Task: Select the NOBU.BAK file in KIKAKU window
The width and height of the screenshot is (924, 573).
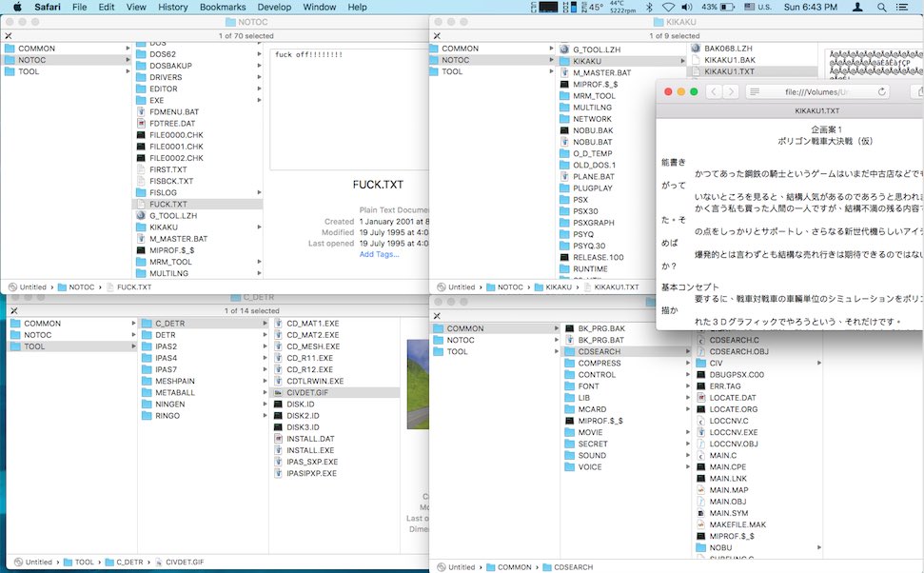Action: (621, 130)
